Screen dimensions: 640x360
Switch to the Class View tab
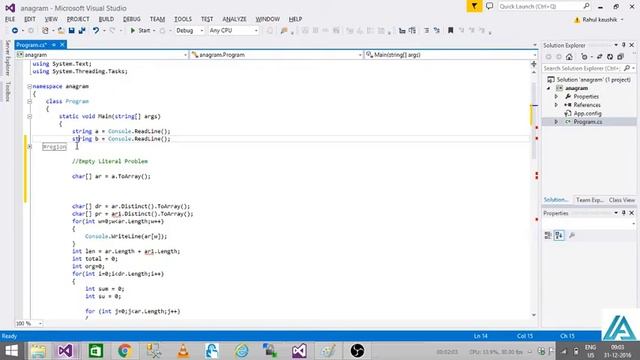click(622, 200)
